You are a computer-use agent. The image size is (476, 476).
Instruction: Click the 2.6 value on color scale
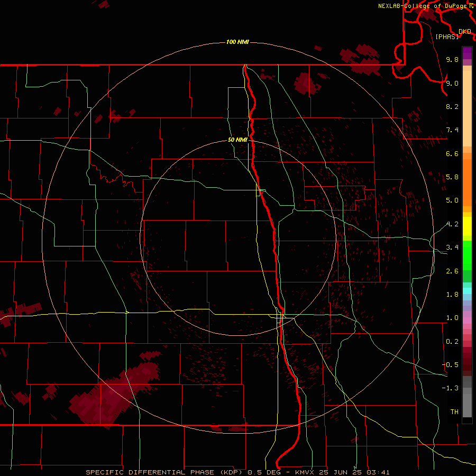coord(452,271)
